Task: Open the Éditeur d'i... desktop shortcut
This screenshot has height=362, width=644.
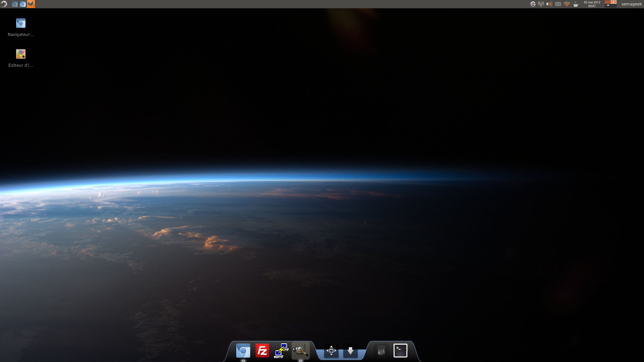Action: click(x=21, y=54)
